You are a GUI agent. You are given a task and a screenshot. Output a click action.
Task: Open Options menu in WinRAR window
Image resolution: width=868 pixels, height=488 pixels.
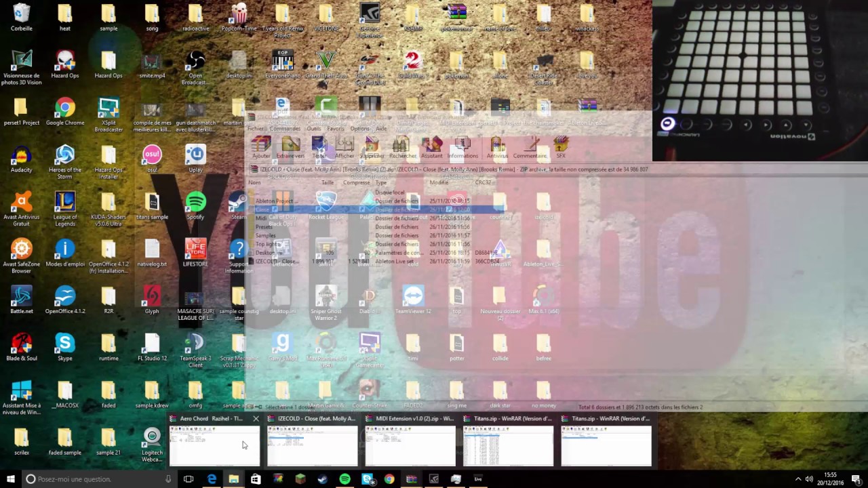[360, 128]
